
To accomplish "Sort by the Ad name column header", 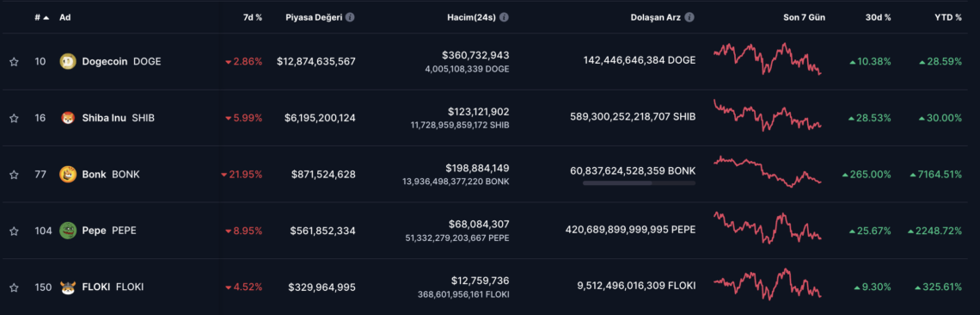I will coord(64,17).
